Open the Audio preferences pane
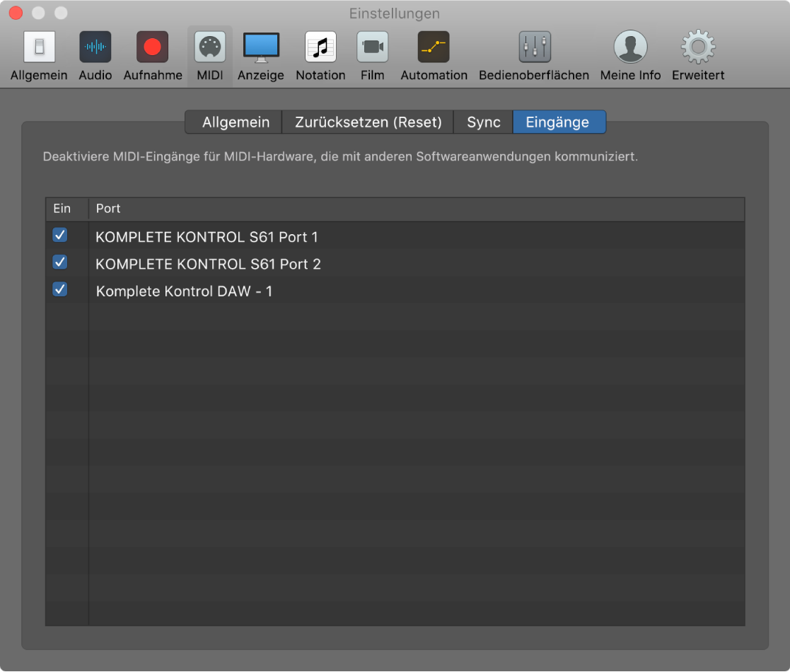The image size is (790, 672). [x=95, y=47]
